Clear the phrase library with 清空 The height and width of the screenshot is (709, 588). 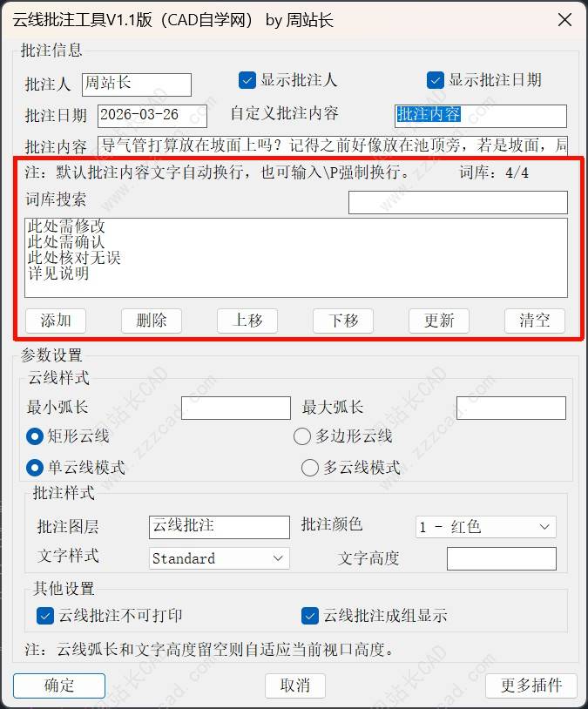pyautogui.click(x=535, y=321)
